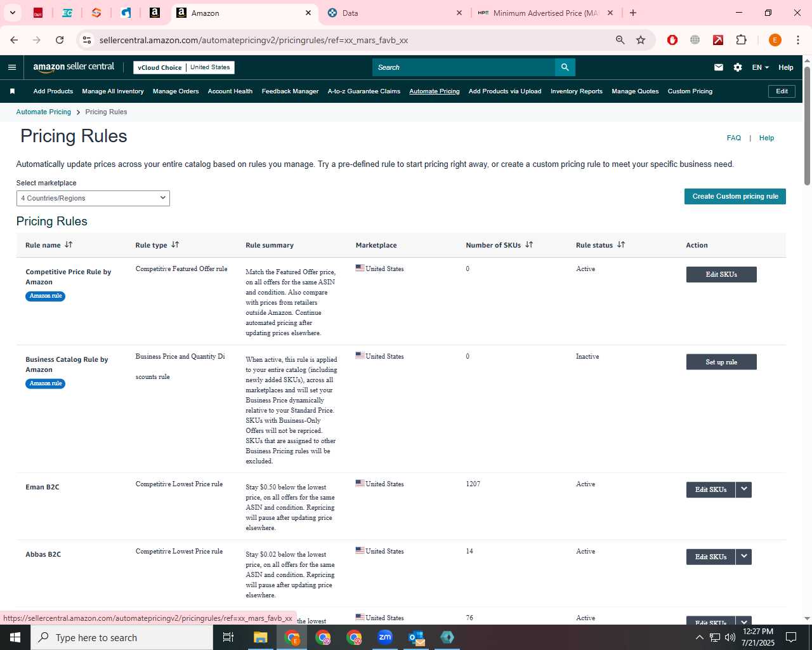This screenshot has width=812, height=650.
Task: Click the Seller Central search field
Action: (464, 67)
